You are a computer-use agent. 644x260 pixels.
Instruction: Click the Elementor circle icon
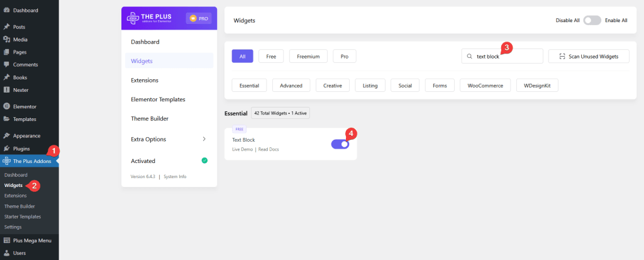click(x=6, y=106)
